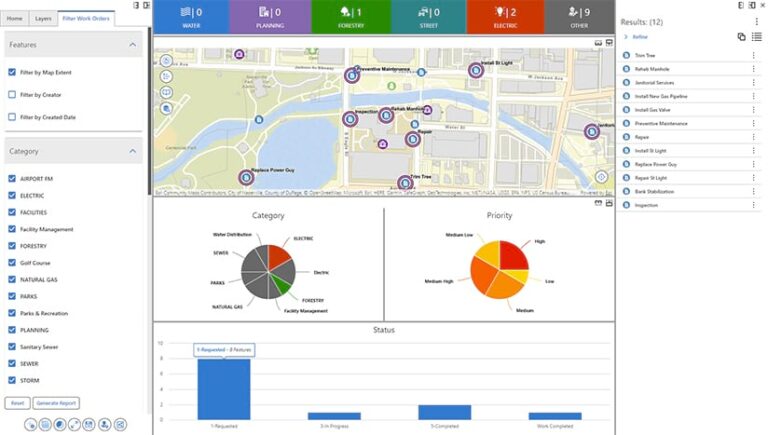Uncheck the FACILITIES category checkbox

pos(12,212)
